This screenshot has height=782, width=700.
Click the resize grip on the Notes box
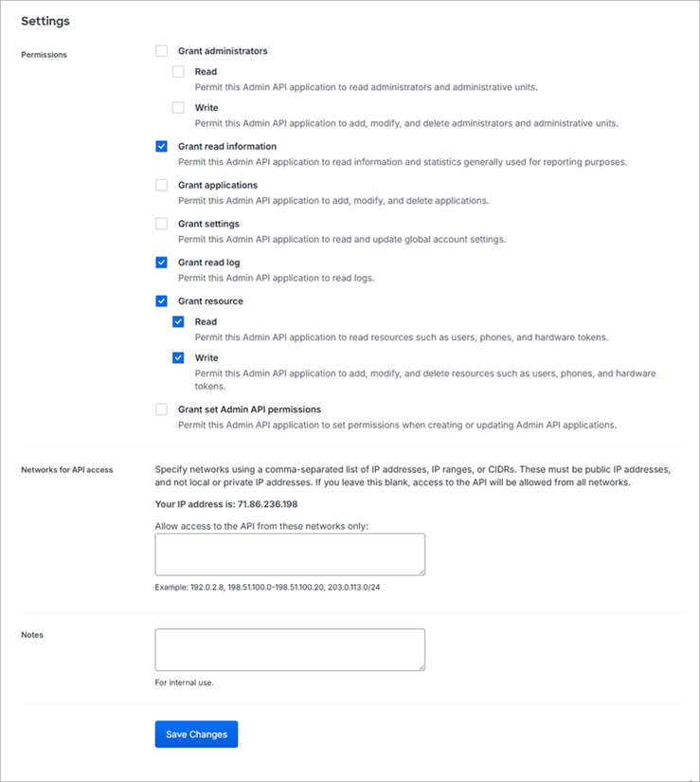421,665
